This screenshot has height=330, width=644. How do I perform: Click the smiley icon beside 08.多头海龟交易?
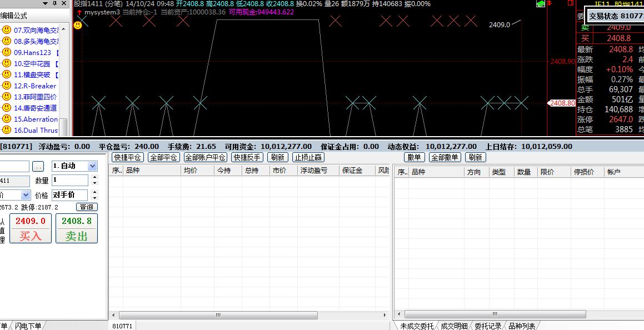[6, 41]
